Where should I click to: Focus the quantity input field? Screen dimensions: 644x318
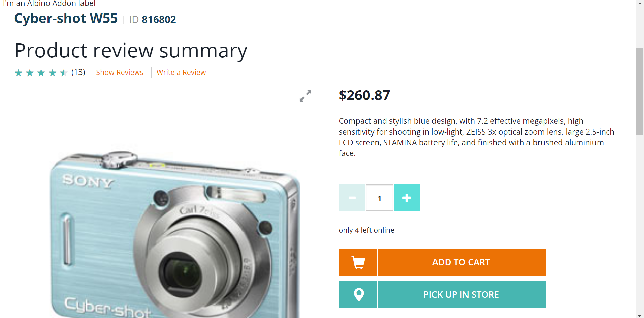pos(380,198)
